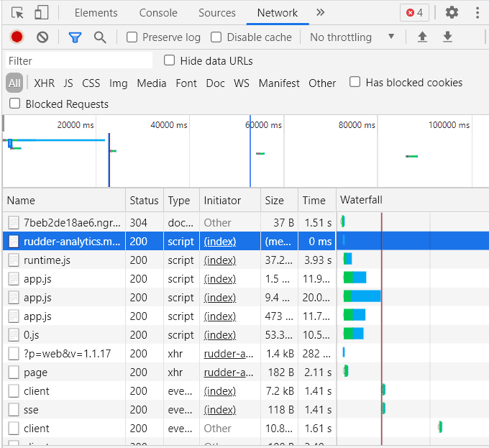Tick the Hide data URLs checkbox
489x448 pixels.
coord(170,60)
